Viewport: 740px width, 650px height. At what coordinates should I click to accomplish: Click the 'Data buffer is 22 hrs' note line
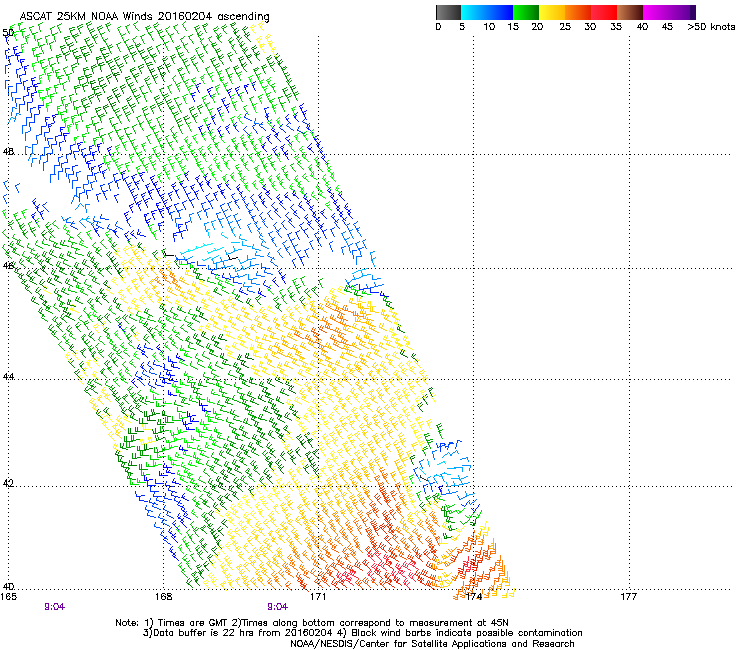[x=362, y=633]
